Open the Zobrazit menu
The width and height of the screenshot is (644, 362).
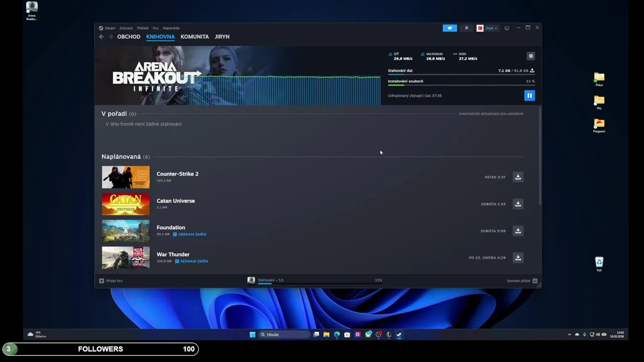click(126, 28)
